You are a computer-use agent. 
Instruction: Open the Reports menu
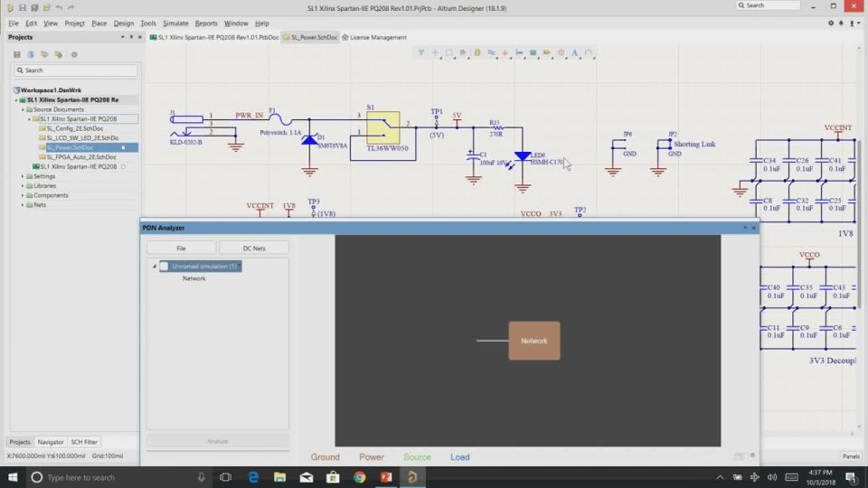point(206,23)
